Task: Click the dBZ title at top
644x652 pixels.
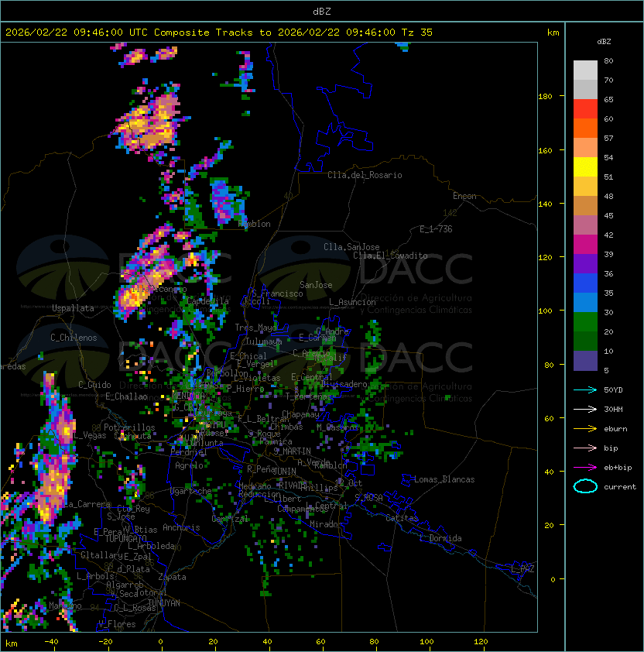Action: tap(322, 11)
